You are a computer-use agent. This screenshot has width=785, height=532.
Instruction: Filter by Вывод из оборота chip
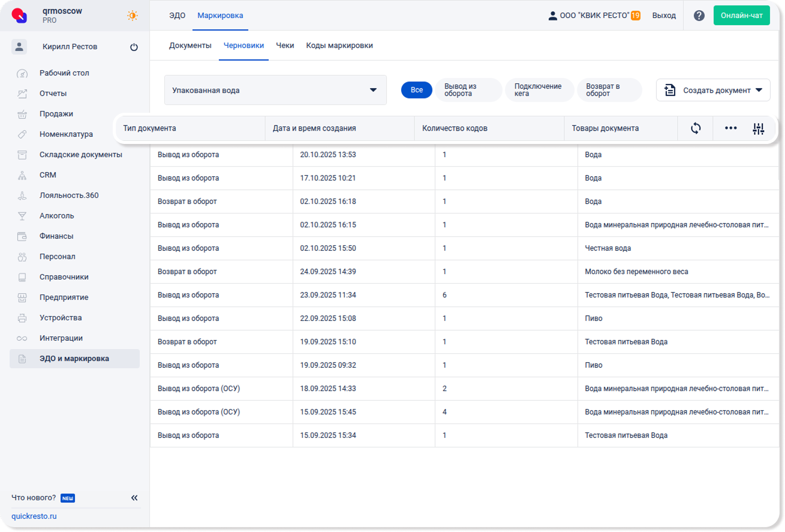tap(468, 90)
